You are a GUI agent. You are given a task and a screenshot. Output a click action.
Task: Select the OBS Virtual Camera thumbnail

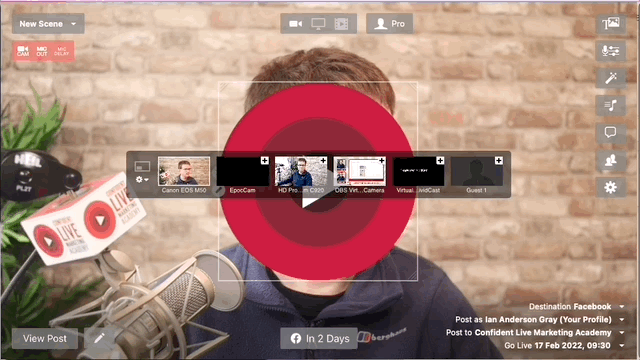pos(359,171)
